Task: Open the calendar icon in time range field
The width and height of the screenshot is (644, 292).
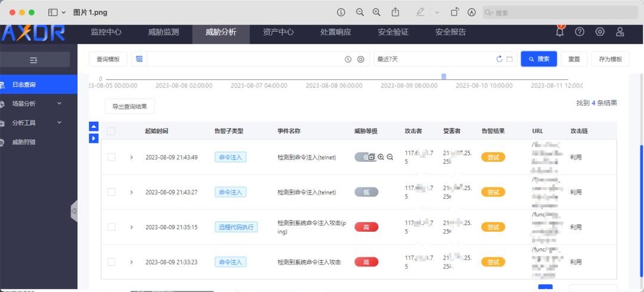Action: pos(510,59)
